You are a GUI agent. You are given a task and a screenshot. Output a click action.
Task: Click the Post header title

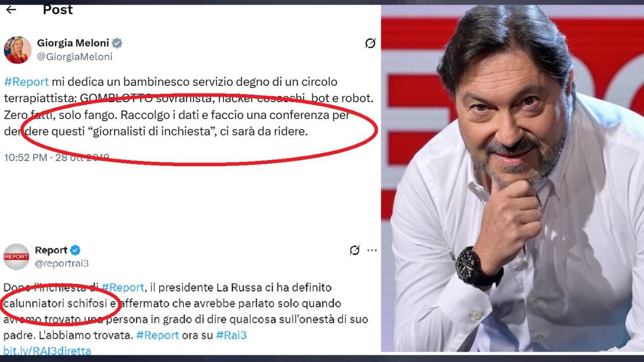pos(58,9)
